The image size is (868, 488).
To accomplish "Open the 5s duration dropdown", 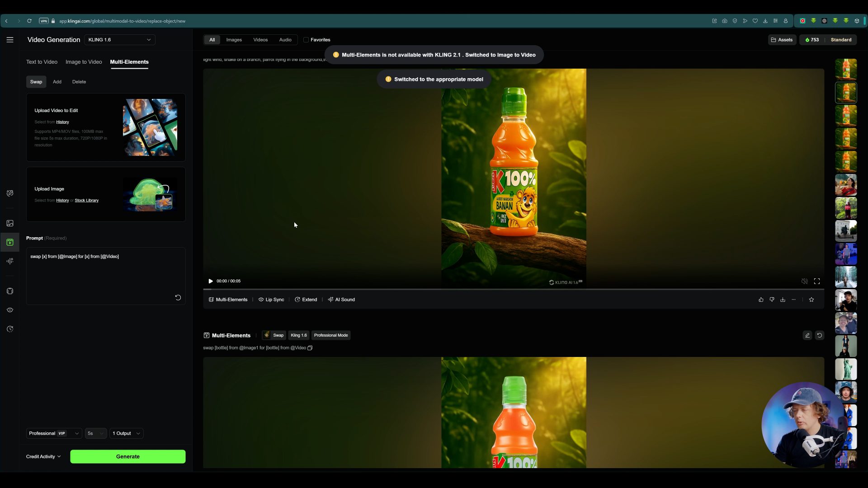I will click(x=95, y=433).
